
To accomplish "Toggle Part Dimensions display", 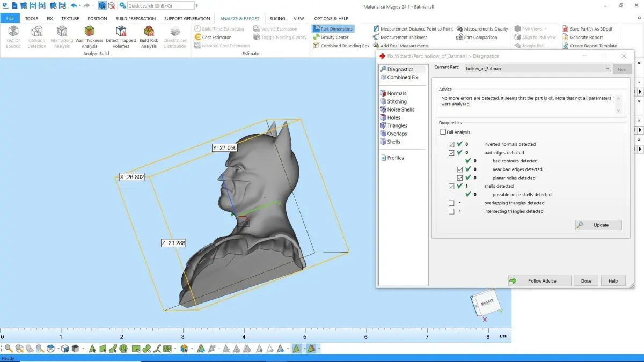I will pos(333,29).
